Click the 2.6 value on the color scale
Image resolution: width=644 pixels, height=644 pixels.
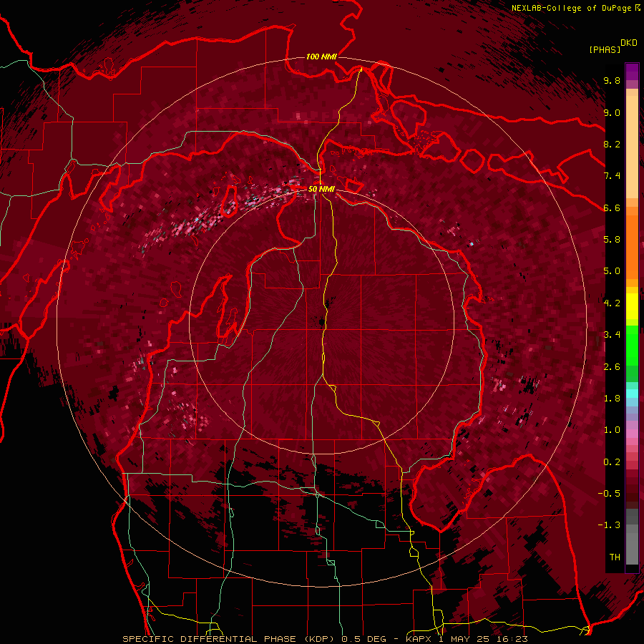point(612,367)
